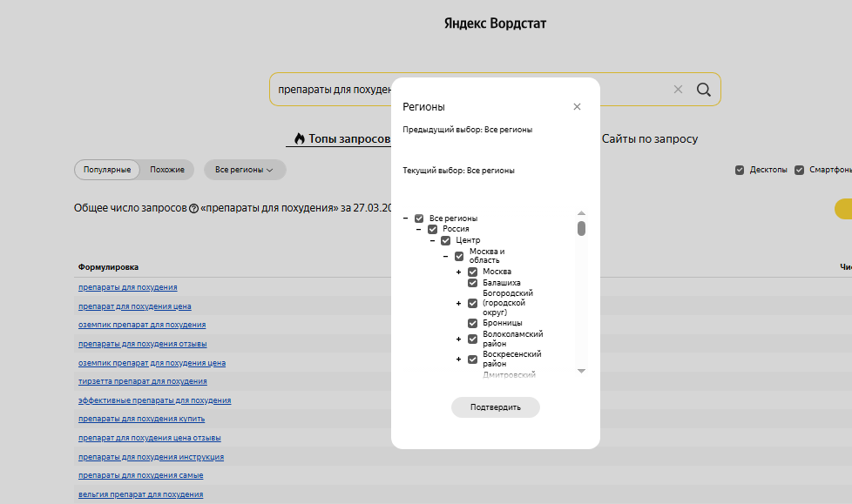The image size is (852, 504).
Task: Toggle the Десктопы checkbox
Action: coord(740,170)
